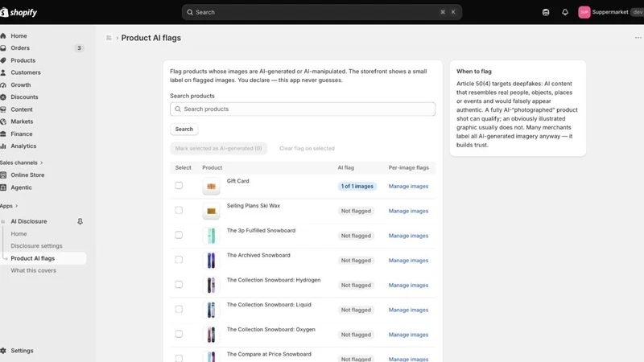Click the Content icon in sidebar
Image resolution: width=644 pixels, height=362 pixels.
[x=3, y=109]
